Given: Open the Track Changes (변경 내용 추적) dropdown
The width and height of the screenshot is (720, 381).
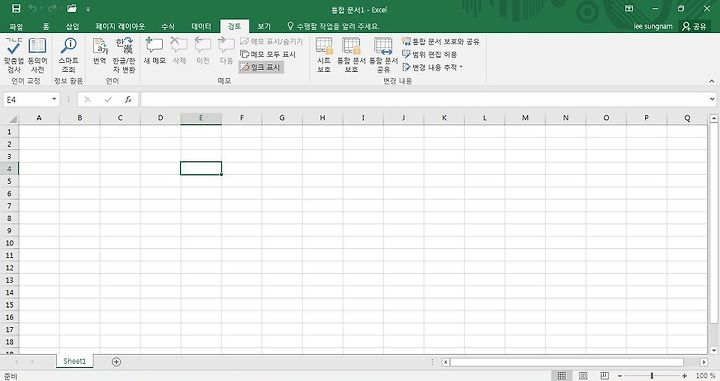Looking at the screenshot, I should pyautogui.click(x=432, y=67).
